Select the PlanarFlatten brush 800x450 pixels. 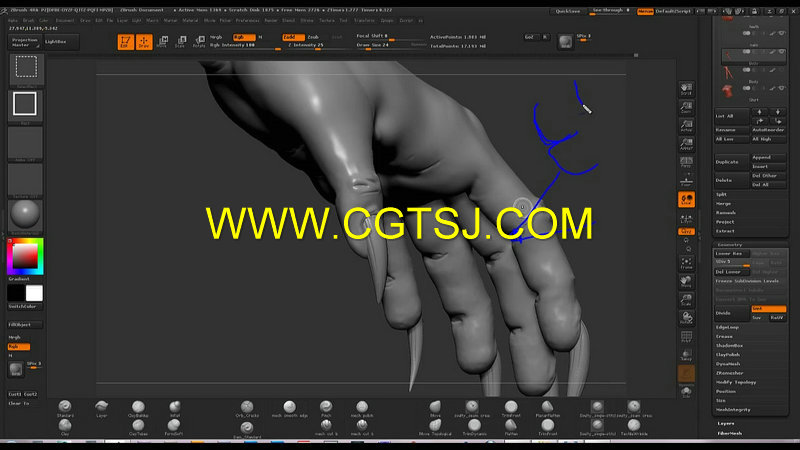click(x=547, y=409)
